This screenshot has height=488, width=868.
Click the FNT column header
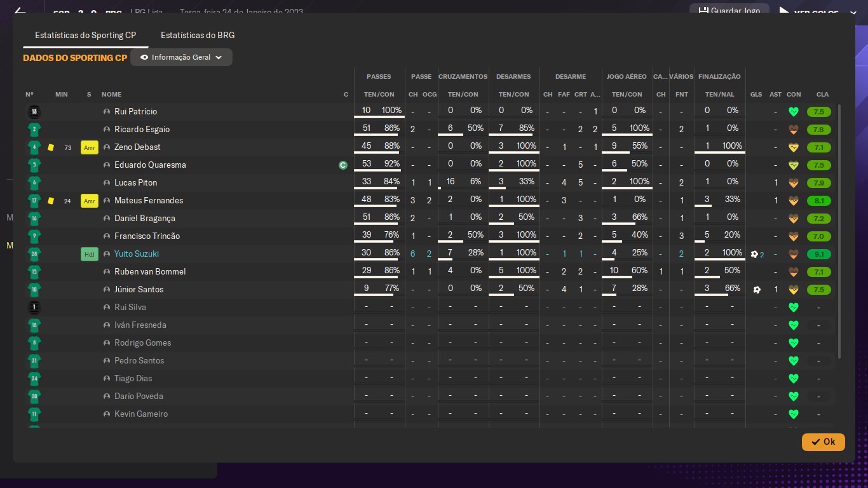coord(682,95)
